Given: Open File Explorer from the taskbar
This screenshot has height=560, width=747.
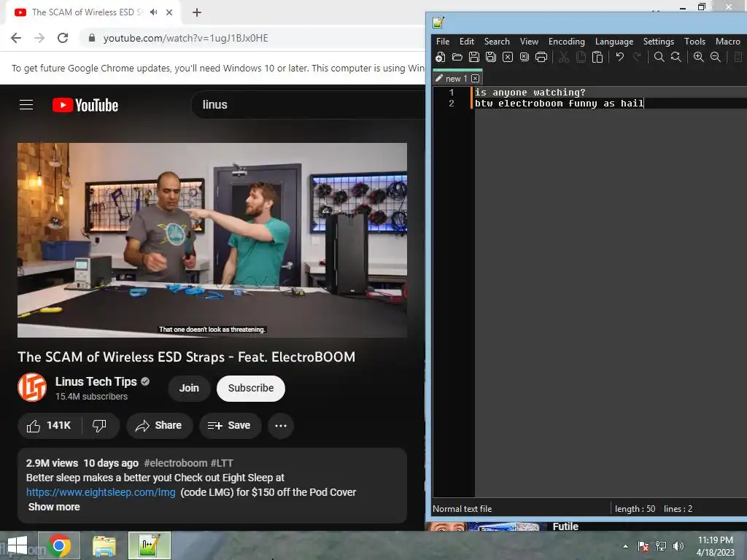Looking at the screenshot, I should (104, 545).
